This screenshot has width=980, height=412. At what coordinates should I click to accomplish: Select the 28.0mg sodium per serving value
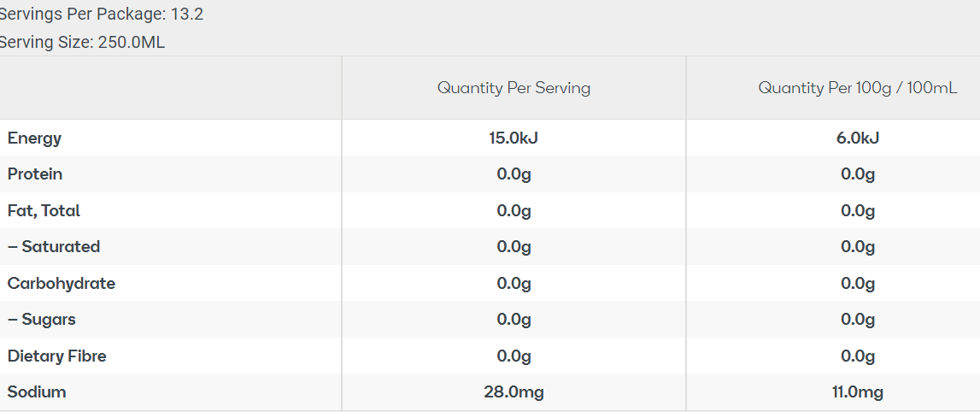click(x=513, y=392)
